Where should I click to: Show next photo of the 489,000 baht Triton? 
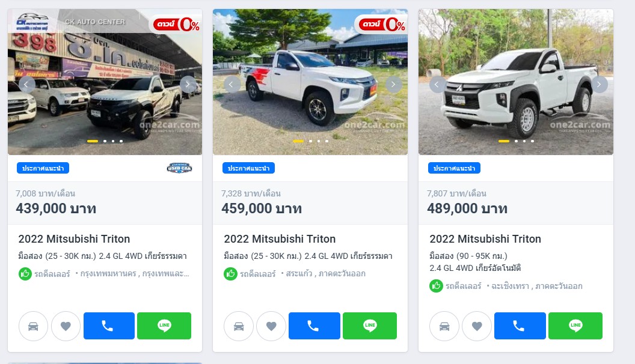(x=599, y=85)
